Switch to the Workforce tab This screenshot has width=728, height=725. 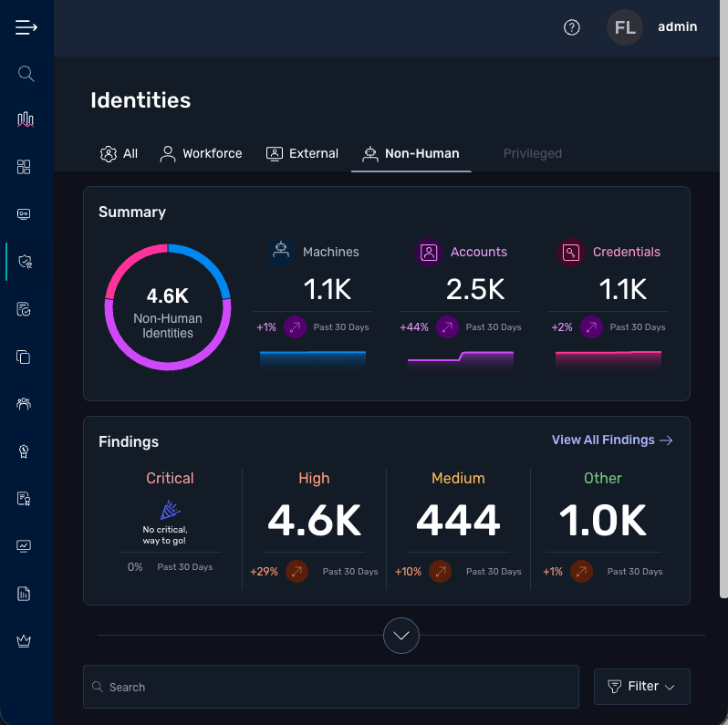pos(202,153)
